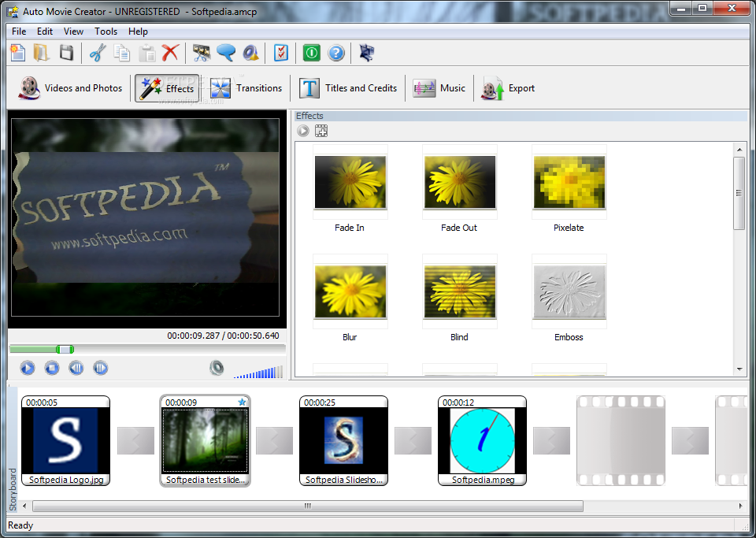This screenshot has height=538, width=756.
Task: Click storyboard scroll right arrow
Action: click(740, 506)
